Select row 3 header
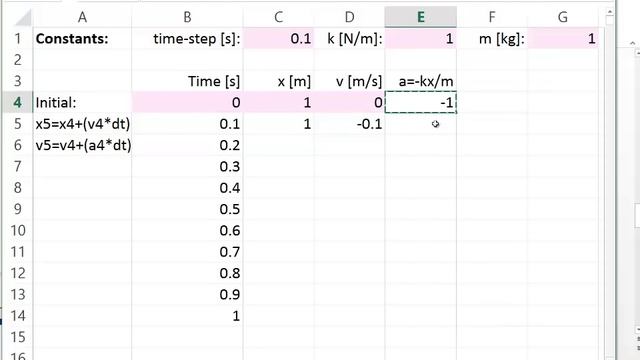Image resolution: width=640 pixels, height=360 pixels. pos(18,81)
